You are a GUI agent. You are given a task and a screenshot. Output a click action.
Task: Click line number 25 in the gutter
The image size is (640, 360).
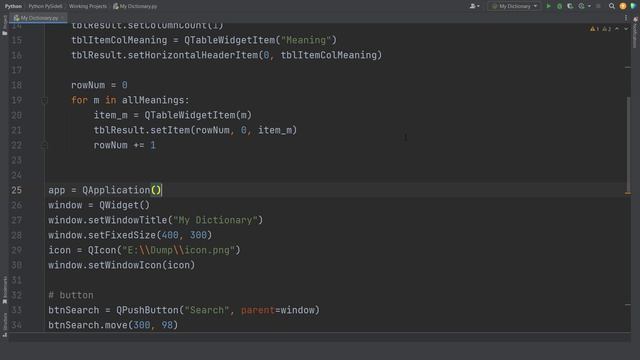(x=16, y=190)
